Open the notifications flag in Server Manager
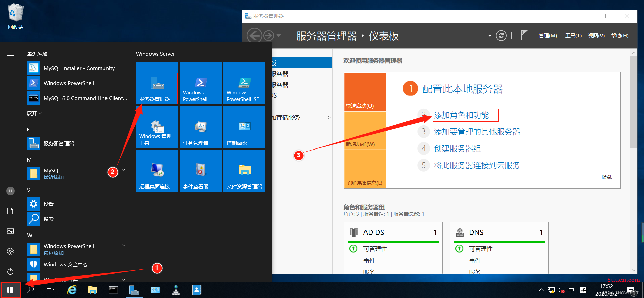 click(x=523, y=35)
